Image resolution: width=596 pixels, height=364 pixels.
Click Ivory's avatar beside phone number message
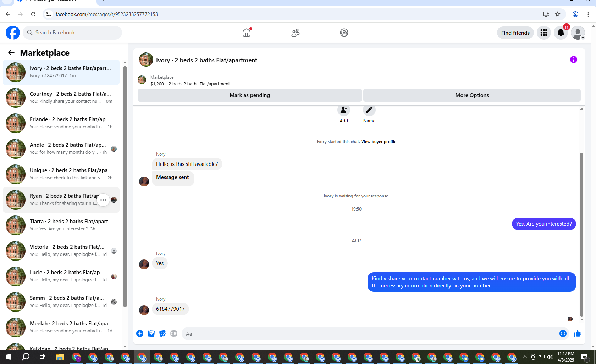(x=144, y=310)
